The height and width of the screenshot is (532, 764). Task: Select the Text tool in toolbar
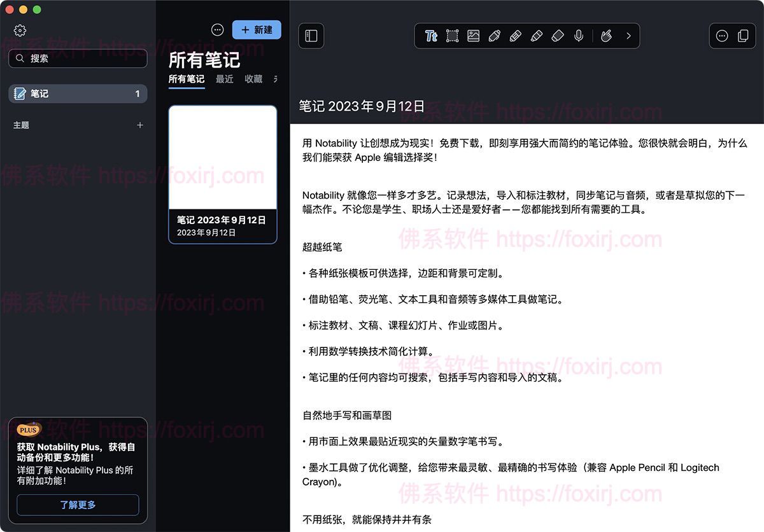[x=431, y=36]
